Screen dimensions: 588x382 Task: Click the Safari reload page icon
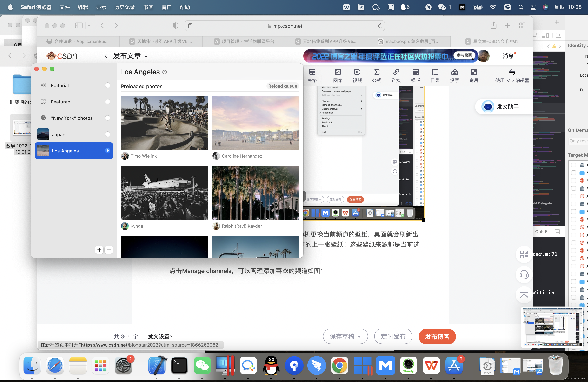tap(380, 26)
